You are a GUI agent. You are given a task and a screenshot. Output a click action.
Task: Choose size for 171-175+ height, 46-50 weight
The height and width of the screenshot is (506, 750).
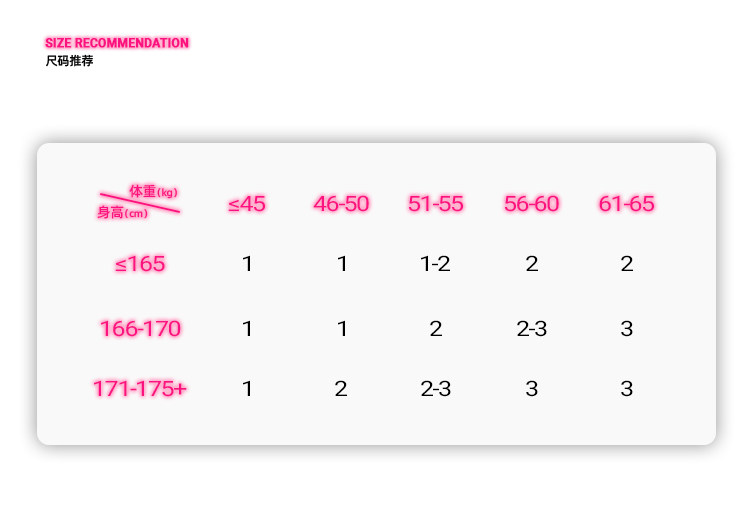click(x=341, y=388)
